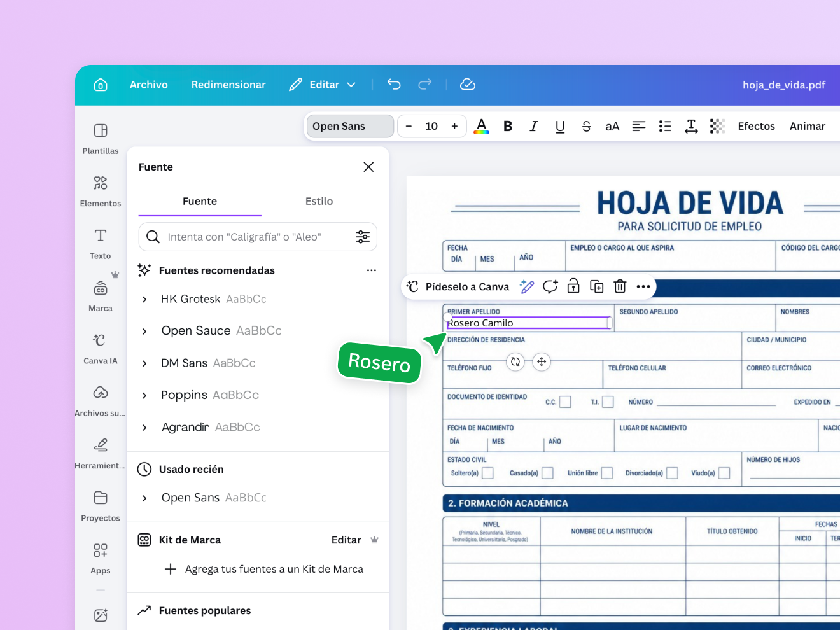Open Fuentes recomendadas more options

tap(372, 270)
